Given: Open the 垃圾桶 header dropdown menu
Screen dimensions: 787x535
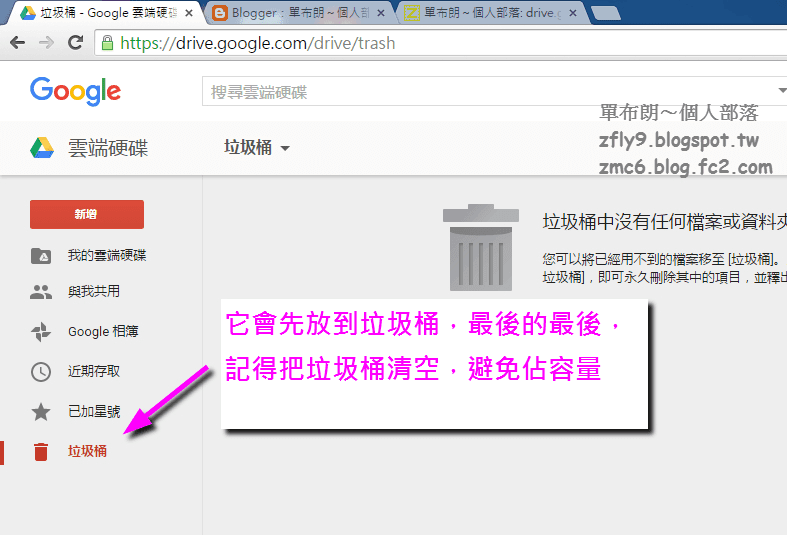Looking at the screenshot, I should click(256, 148).
